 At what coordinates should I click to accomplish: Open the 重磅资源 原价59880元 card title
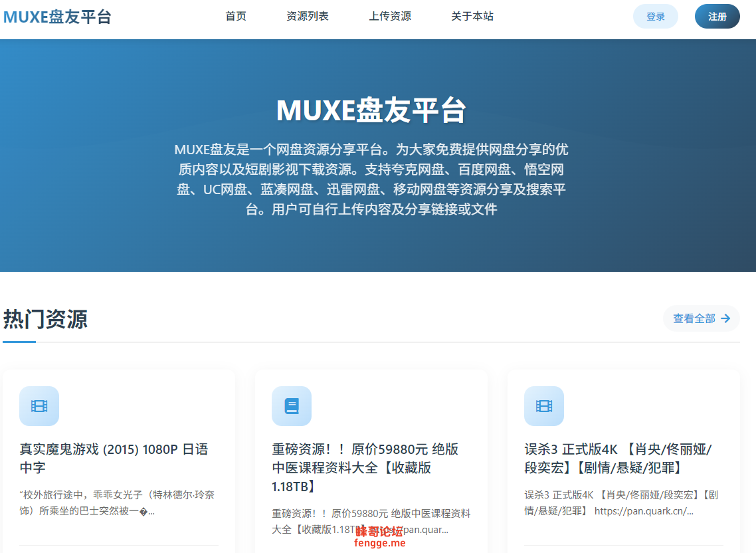click(x=365, y=467)
